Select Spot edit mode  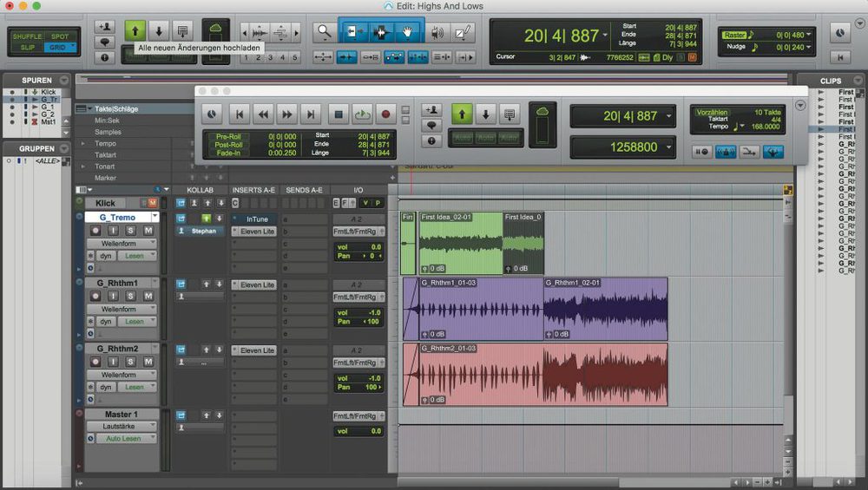click(60, 36)
